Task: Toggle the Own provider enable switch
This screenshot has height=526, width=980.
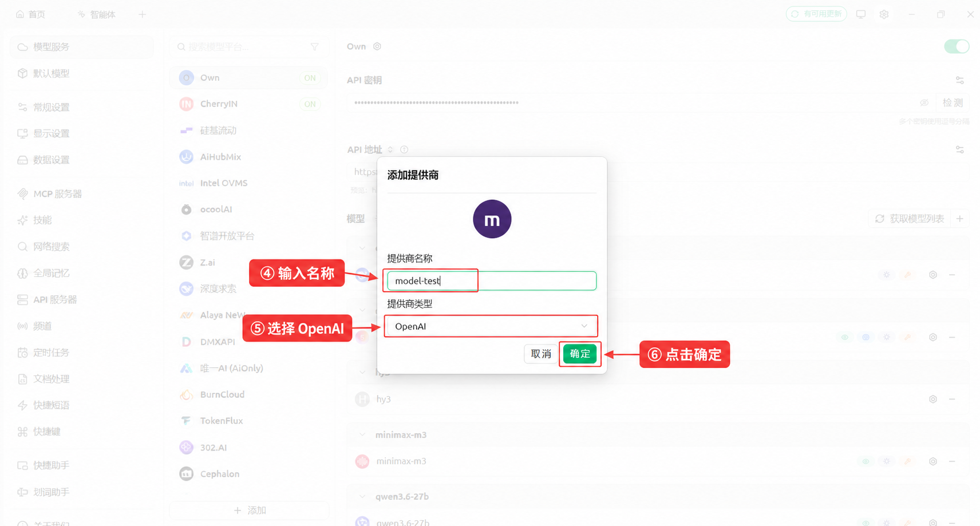Action: [x=957, y=46]
